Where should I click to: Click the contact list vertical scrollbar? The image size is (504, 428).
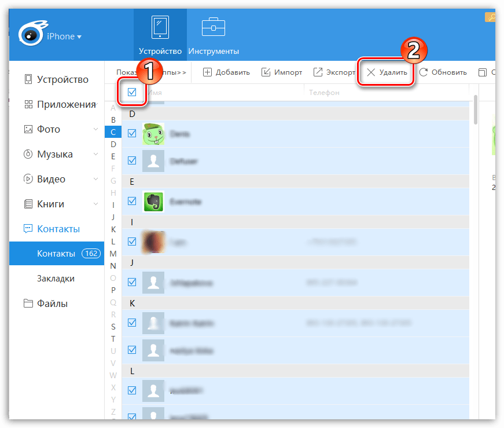476,109
